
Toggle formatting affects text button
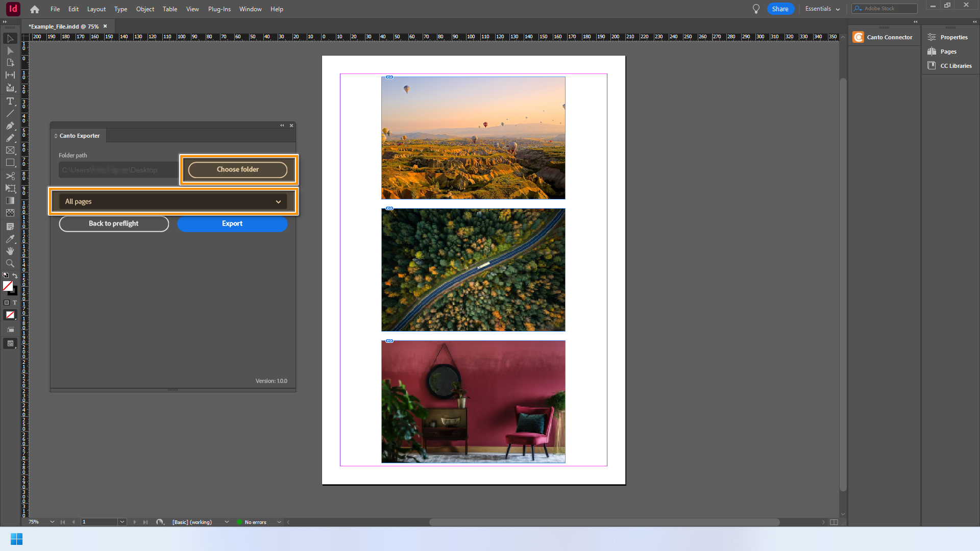[x=15, y=303]
